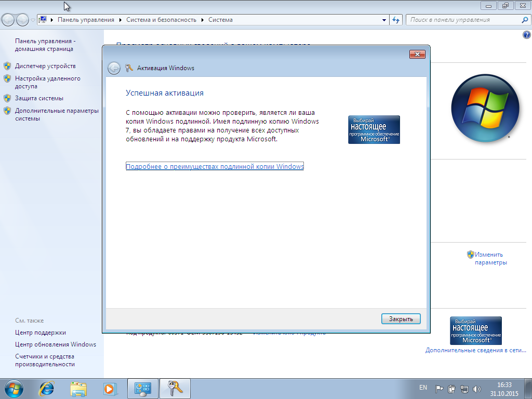
Task: Click the shield icon beside Изменить параметры
Action: pos(470,255)
